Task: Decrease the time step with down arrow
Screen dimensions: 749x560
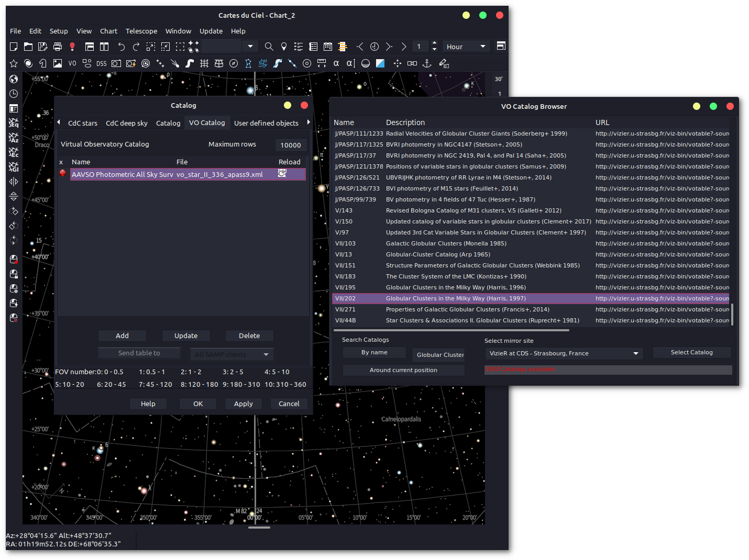Action: pos(434,50)
